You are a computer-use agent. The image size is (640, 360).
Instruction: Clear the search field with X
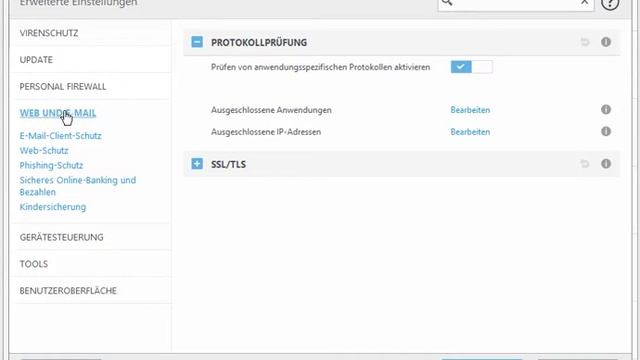584,2
